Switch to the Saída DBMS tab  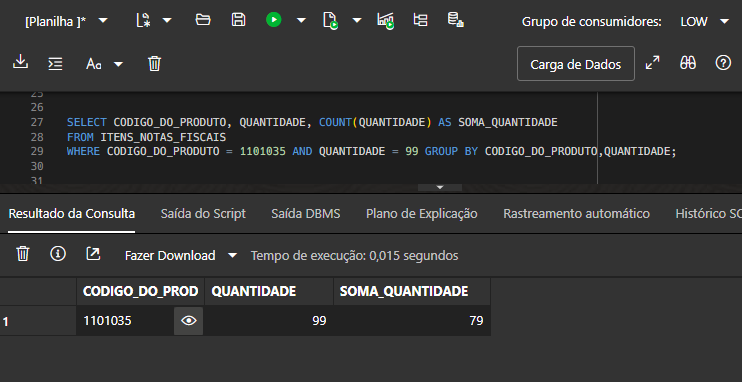(x=306, y=214)
